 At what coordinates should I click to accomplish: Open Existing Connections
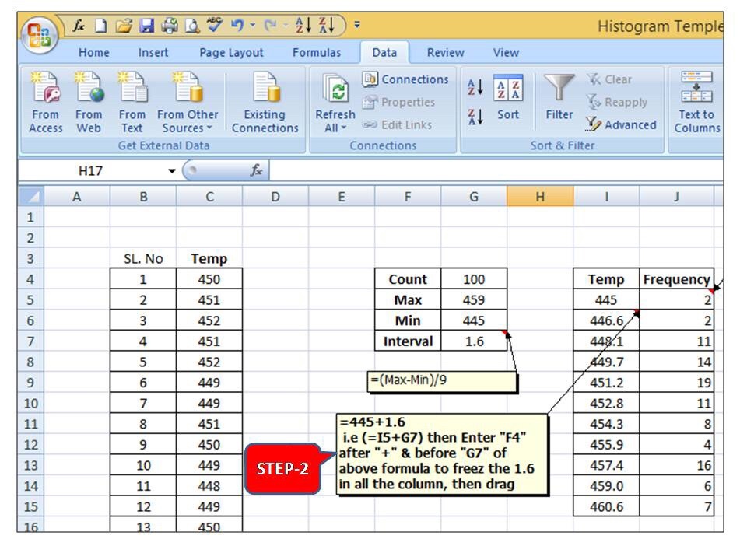point(265,102)
